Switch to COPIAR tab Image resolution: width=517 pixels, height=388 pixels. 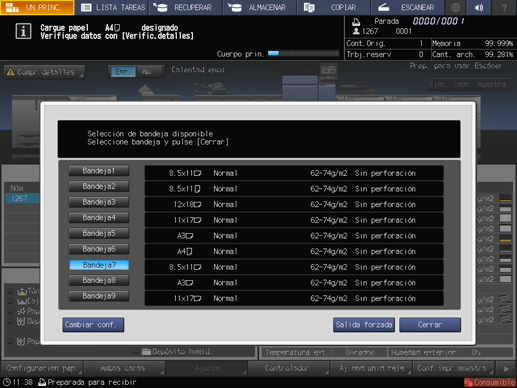point(334,7)
